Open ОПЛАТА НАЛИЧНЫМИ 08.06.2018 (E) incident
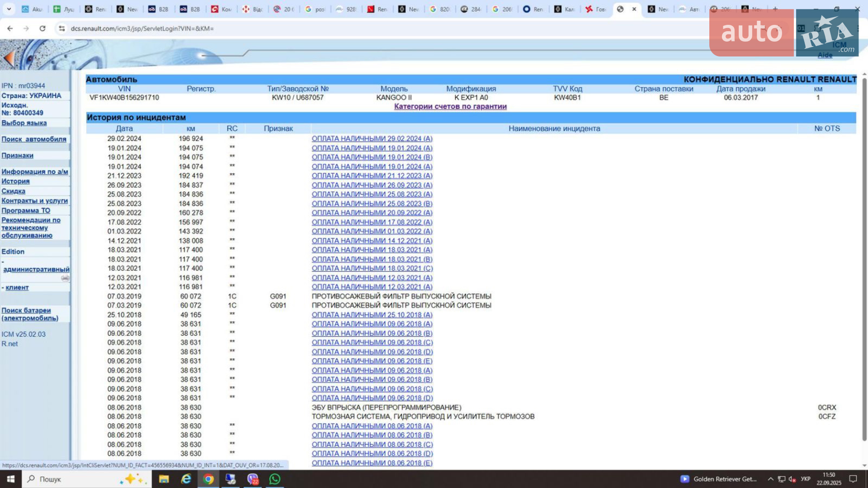The height and width of the screenshot is (488, 868). [x=372, y=463]
